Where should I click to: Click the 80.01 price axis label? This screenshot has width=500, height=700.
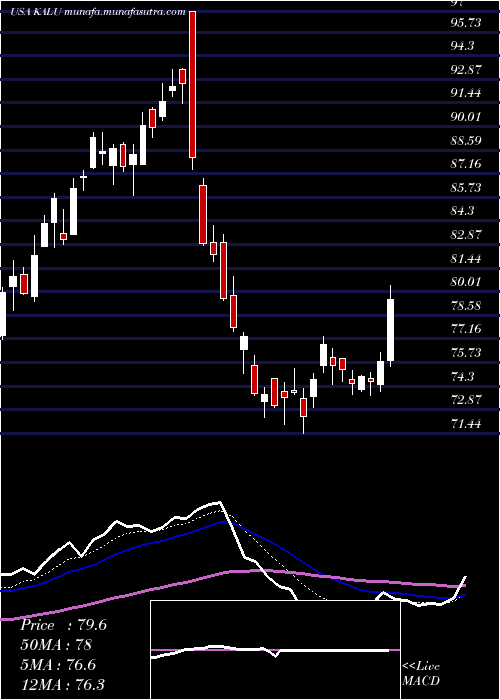pyautogui.click(x=466, y=282)
